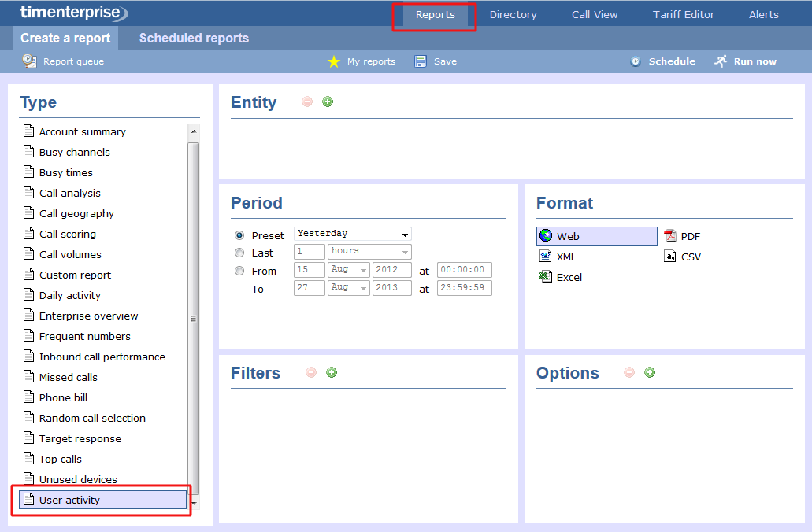Click the green add icon beside Filters

pyautogui.click(x=332, y=372)
